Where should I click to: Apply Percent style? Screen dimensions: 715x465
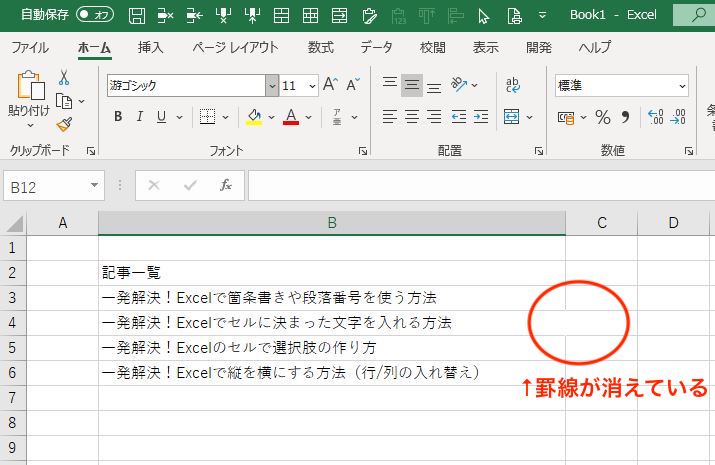[x=603, y=117]
